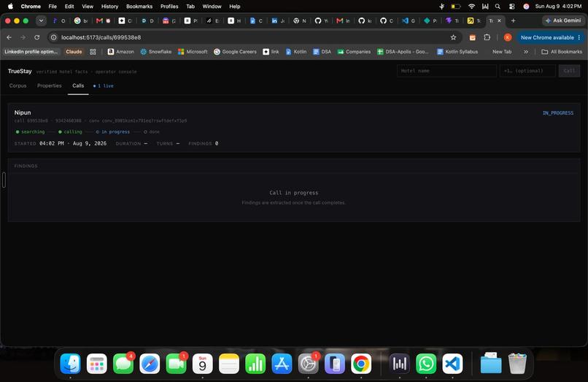Click the apps grid icon in bookmarks bar

coord(93,52)
